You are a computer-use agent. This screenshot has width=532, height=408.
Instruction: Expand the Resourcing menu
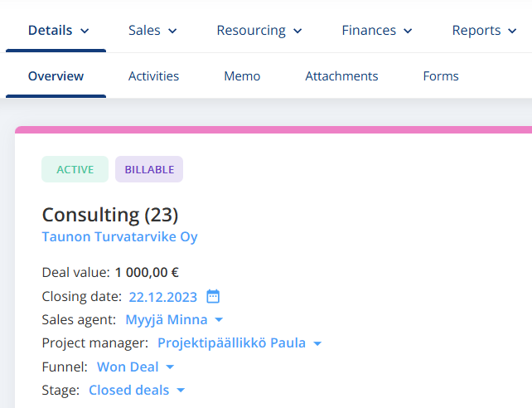click(259, 31)
